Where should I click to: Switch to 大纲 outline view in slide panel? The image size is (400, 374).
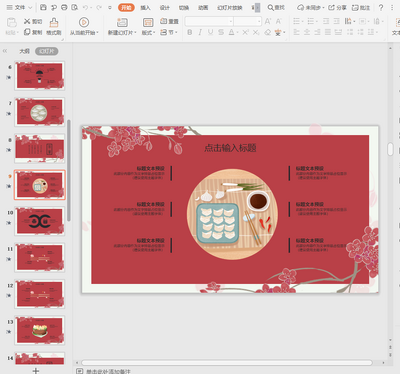[x=24, y=51]
